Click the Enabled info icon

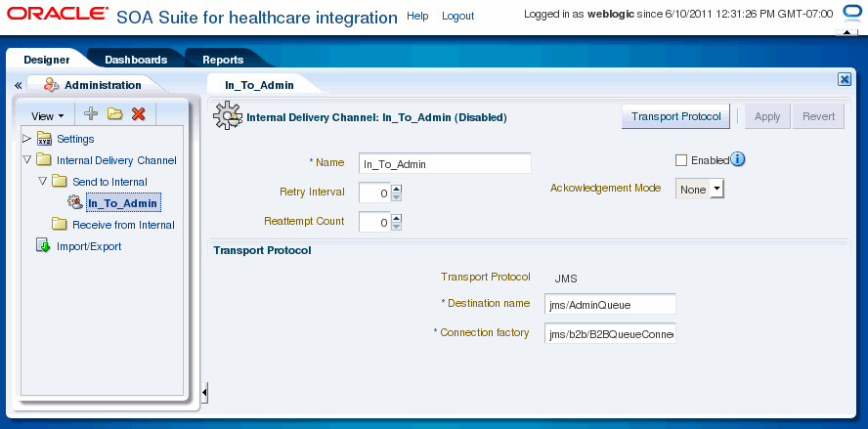pos(737,159)
